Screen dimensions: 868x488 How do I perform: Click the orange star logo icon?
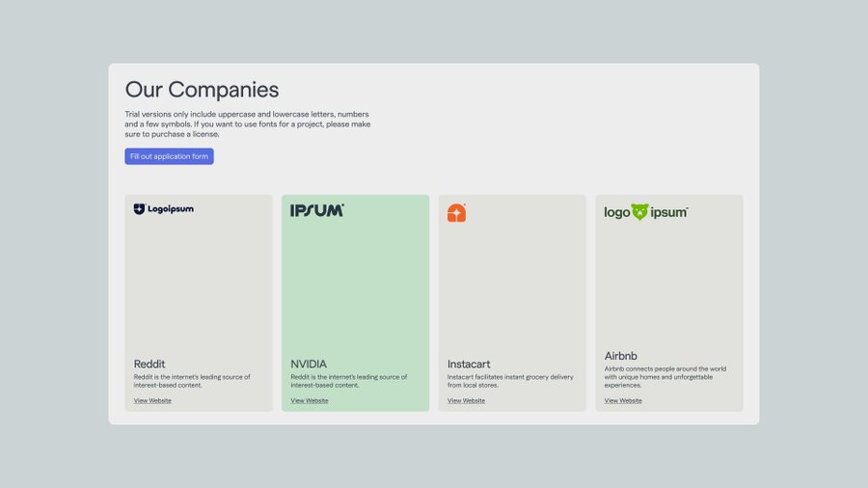(457, 212)
